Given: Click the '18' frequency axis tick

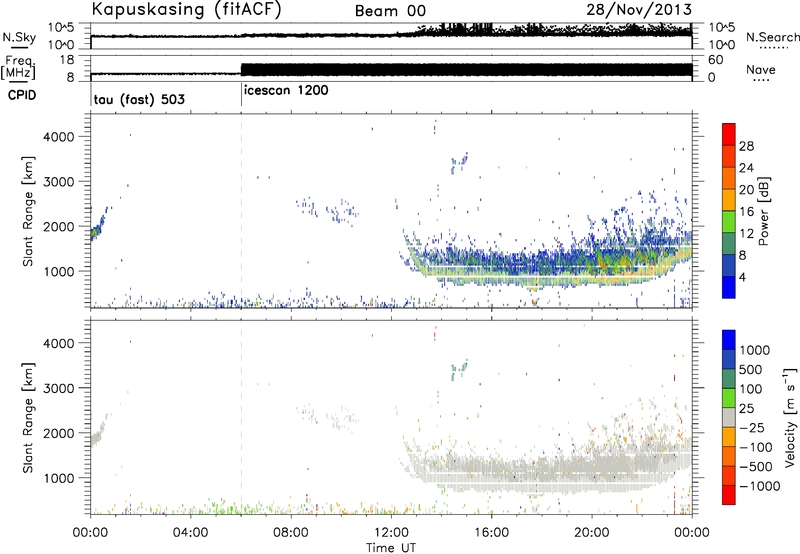Looking at the screenshot, I should coord(68,60).
